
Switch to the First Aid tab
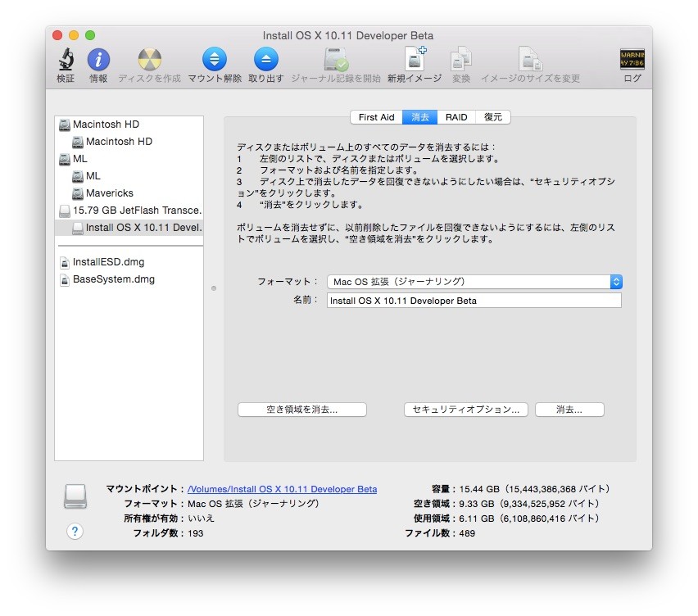pyautogui.click(x=376, y=117)
